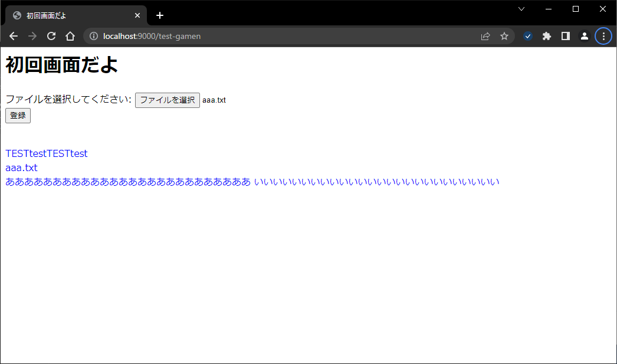Click the 初回画面だよ page heading

[62, 64]
